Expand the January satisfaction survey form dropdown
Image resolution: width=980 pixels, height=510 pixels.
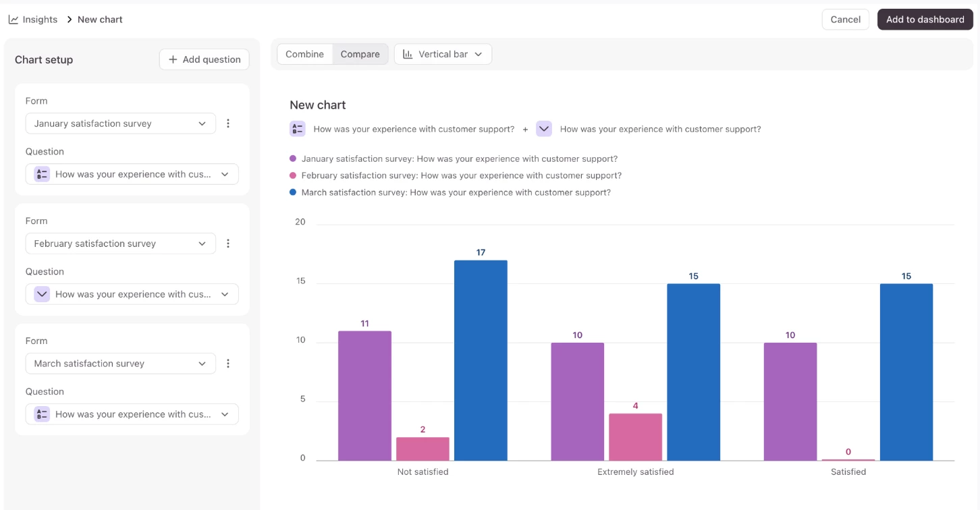[121, 123]
